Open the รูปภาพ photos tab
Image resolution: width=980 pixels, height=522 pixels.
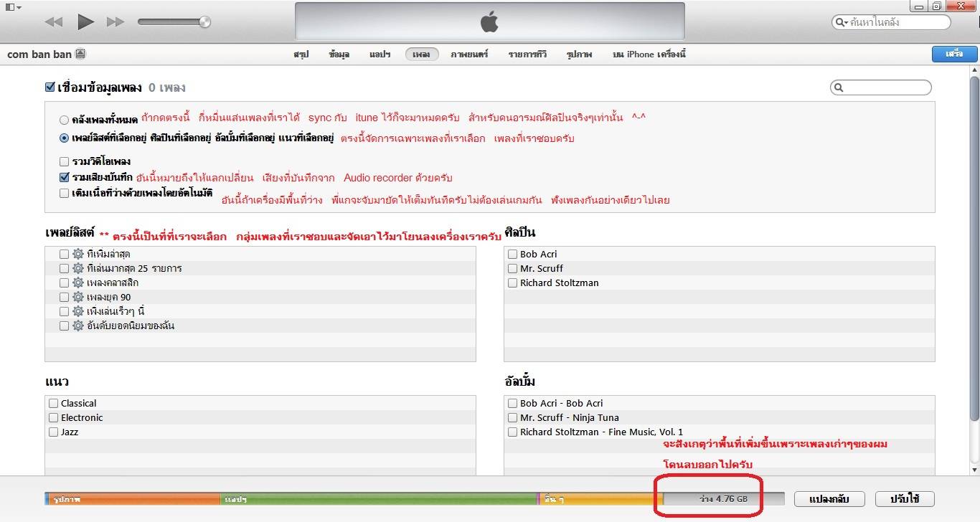(579, 54)
